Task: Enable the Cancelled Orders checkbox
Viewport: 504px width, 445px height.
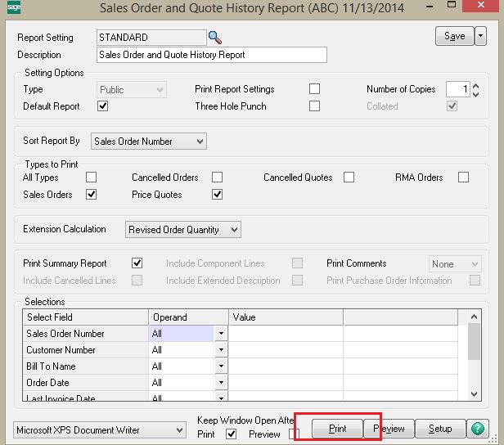Action: point(217,178)
